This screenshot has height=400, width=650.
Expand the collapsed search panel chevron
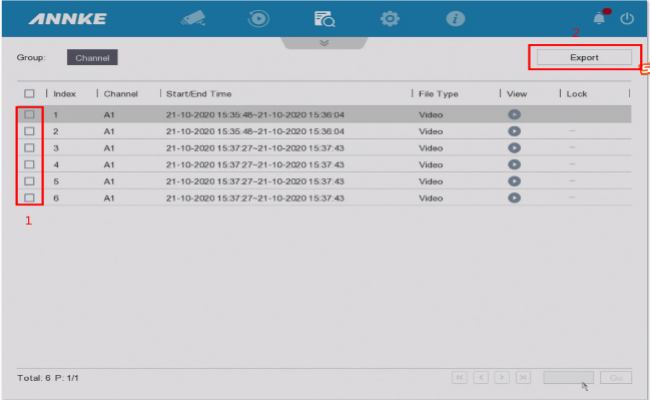click(x=323, y=43)
